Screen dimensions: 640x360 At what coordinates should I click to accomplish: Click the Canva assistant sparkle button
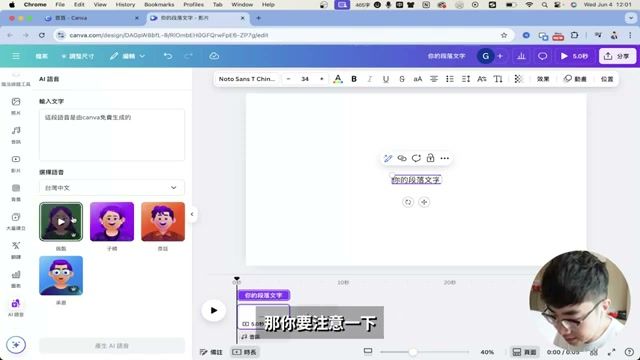(16, 345)
